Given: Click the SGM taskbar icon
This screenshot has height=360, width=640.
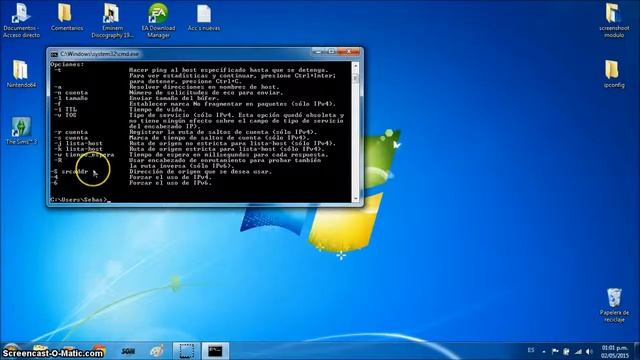Looking at the screenshot, I should click(x=128, y=351).
